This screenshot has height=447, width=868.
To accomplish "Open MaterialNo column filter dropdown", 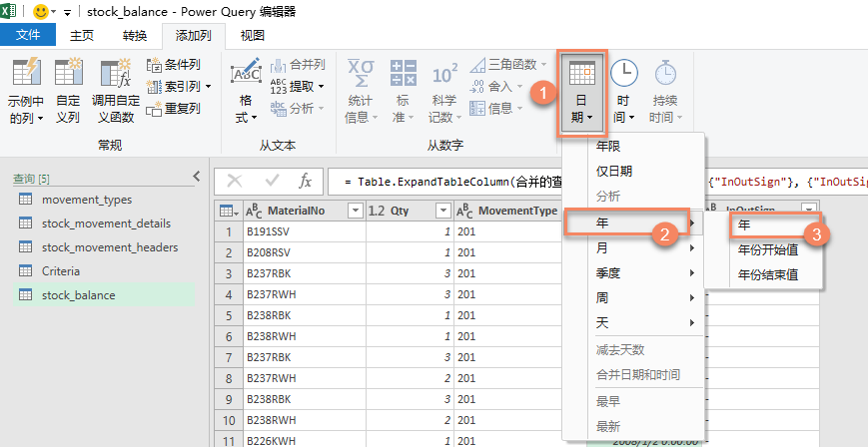I will (x=355, y=211).
